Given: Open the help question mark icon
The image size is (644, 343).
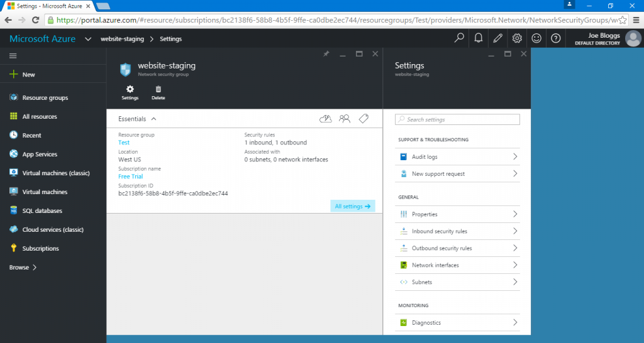Looking at the screenshot, I should click(x=556, y=38).
